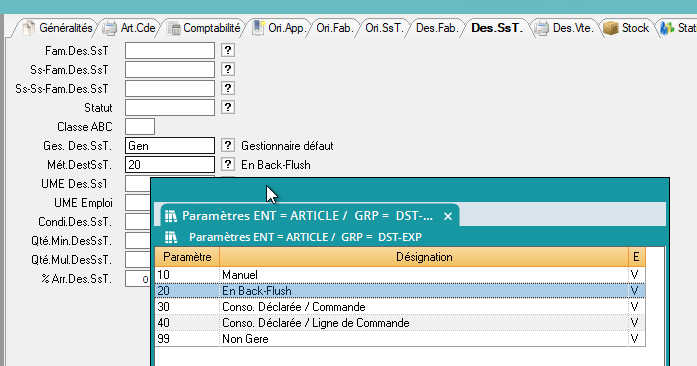Switch to the Des.Vte. tab
The width and height of the screenshot is (697, 366).
coord(565,28)
